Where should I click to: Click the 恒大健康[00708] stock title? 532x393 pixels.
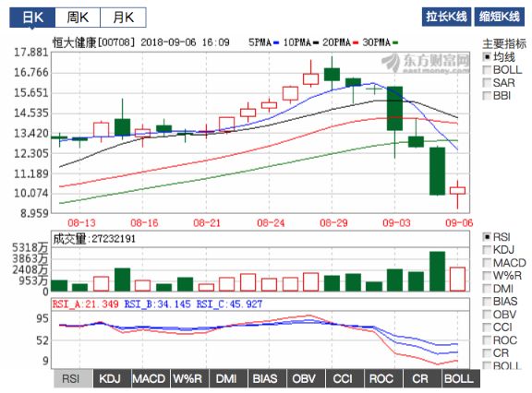coord(93,42)
